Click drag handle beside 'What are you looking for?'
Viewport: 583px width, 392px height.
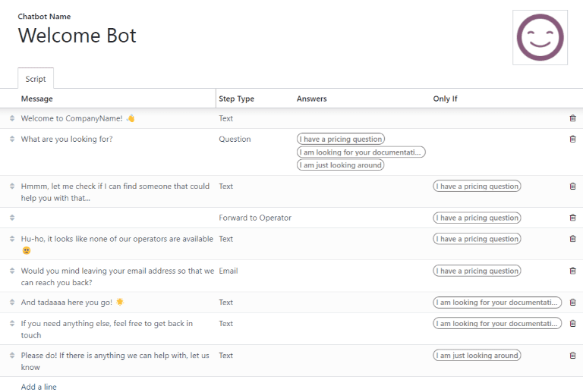(x=12, y=139)
